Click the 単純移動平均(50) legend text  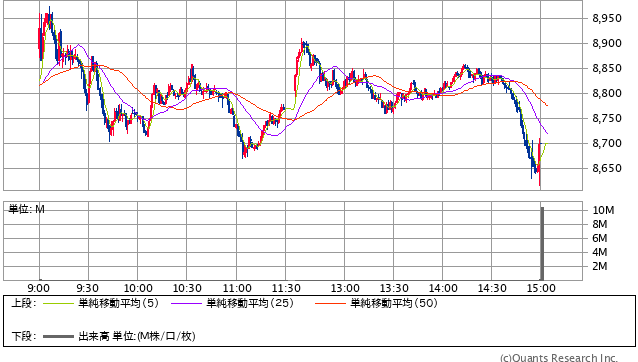tap(394, 303)
